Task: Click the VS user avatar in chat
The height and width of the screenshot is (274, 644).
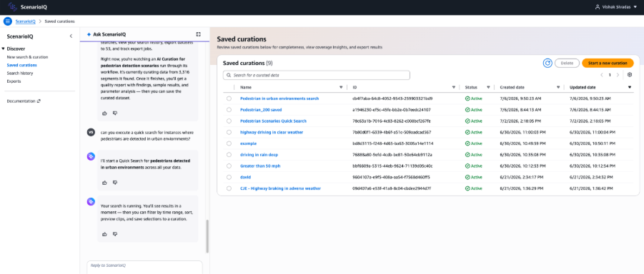Action: pyautogui.click(x=91, y=132)
